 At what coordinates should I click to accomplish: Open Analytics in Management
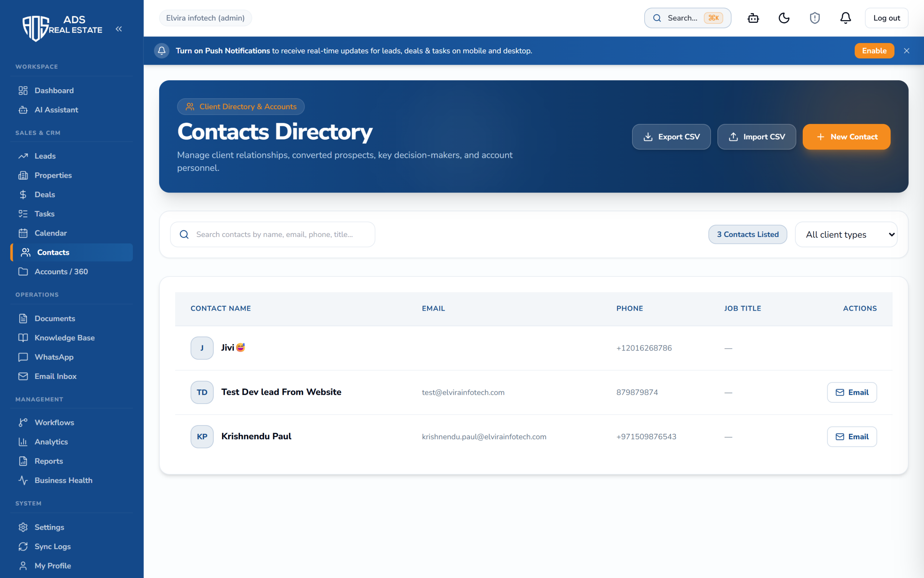pos(72,442)
